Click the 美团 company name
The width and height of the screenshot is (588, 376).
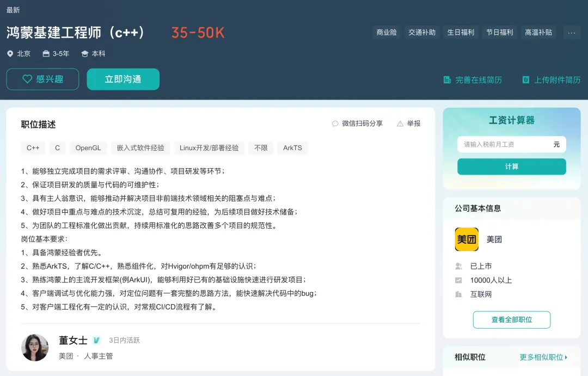point(494,239)
